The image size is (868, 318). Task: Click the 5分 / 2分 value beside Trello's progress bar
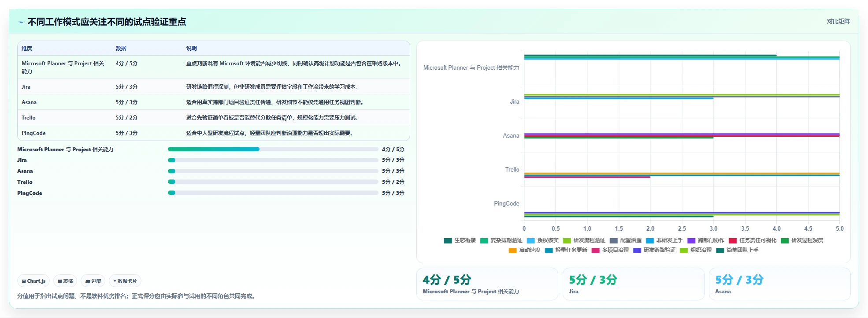pos(393,182)
